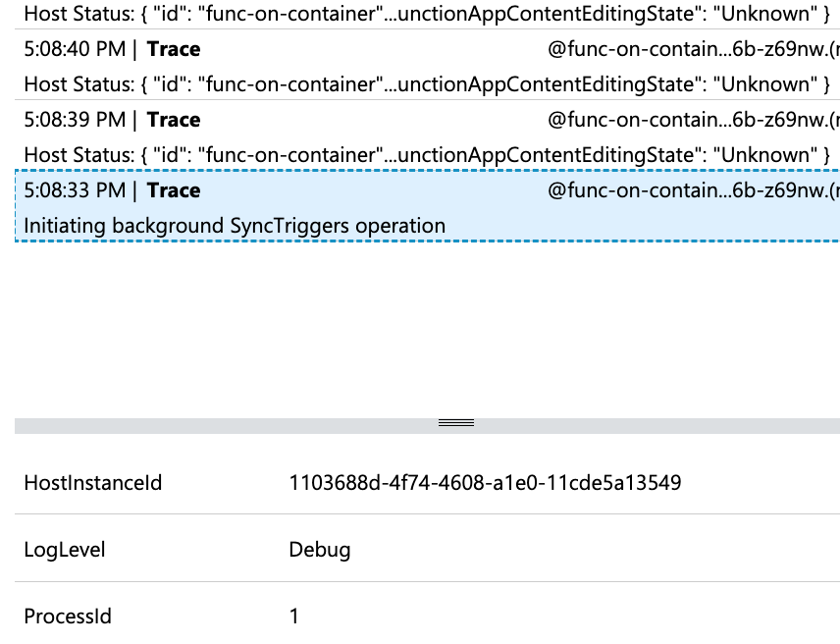Click the HostInstanceId row label

[x=92, y=482]
